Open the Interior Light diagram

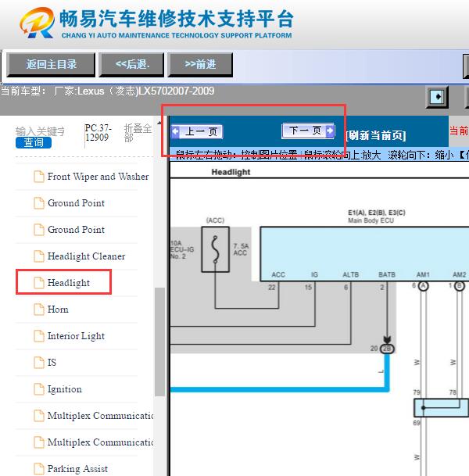[76, 336]
